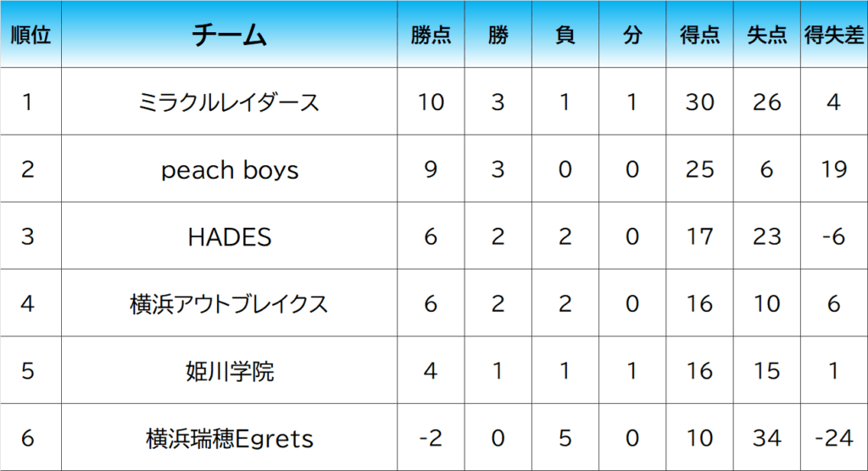Click the 分 column header
Screen dimensions: 868x471
click(x=632, y=36)
